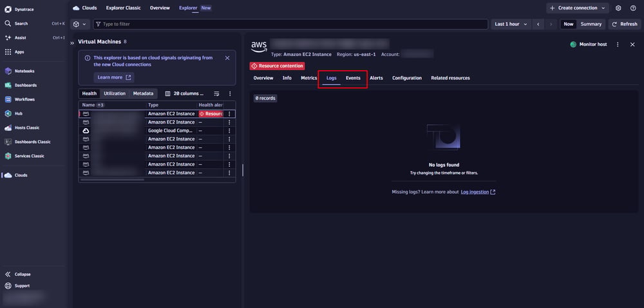This screenshot has height=308, width=644.
Task: Switch to Info tab
Action: [x=287, y=78]
